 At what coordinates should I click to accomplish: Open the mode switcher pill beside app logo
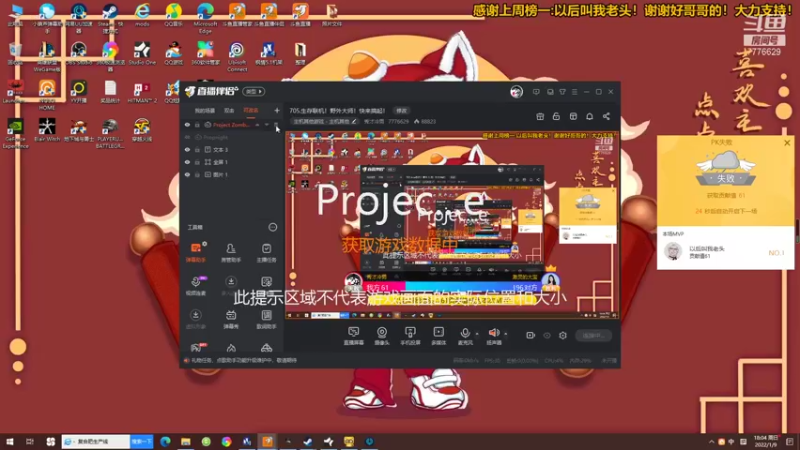(x=254, y=92)
